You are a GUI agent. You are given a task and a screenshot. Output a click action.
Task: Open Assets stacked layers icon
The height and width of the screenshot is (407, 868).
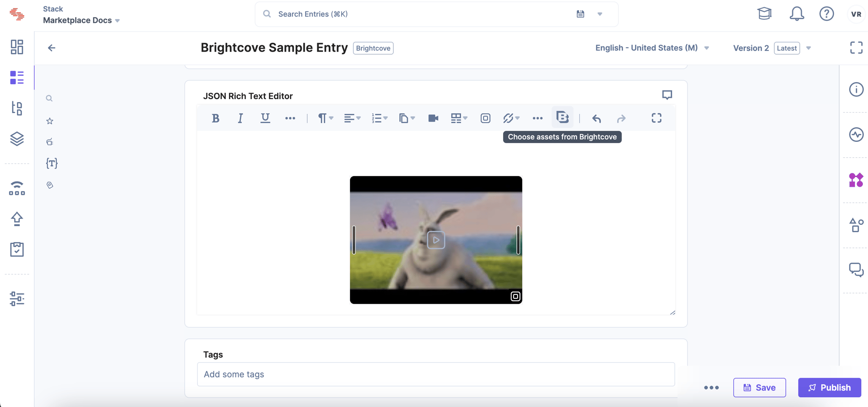[17, 139]
